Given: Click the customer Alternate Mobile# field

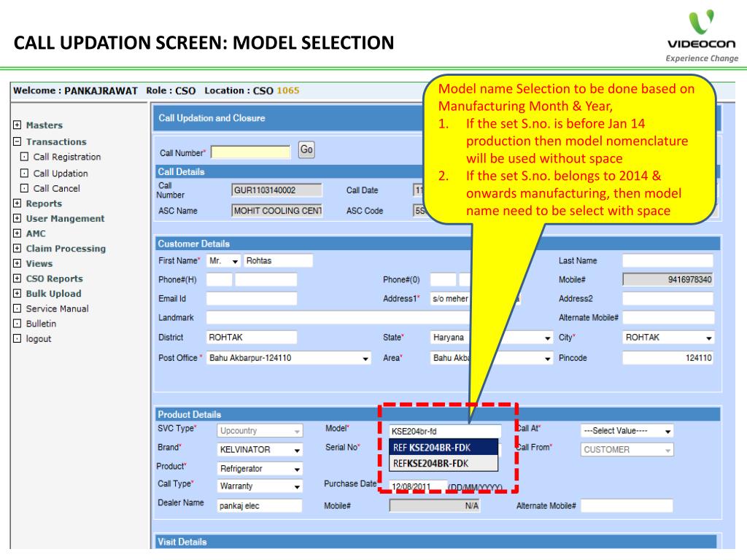Looking at the screenshot, I should [668, 318].
